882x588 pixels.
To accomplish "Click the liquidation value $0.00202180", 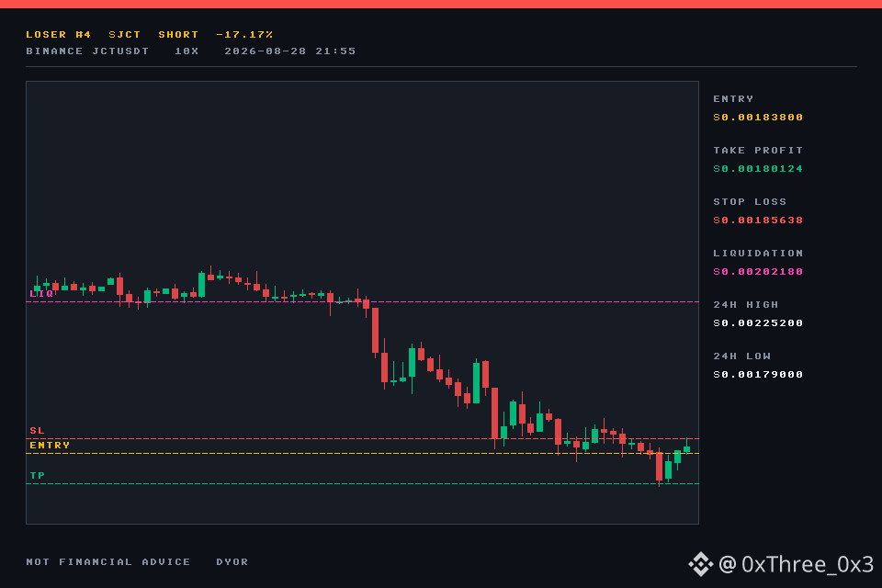I will [x=758, y=272].
